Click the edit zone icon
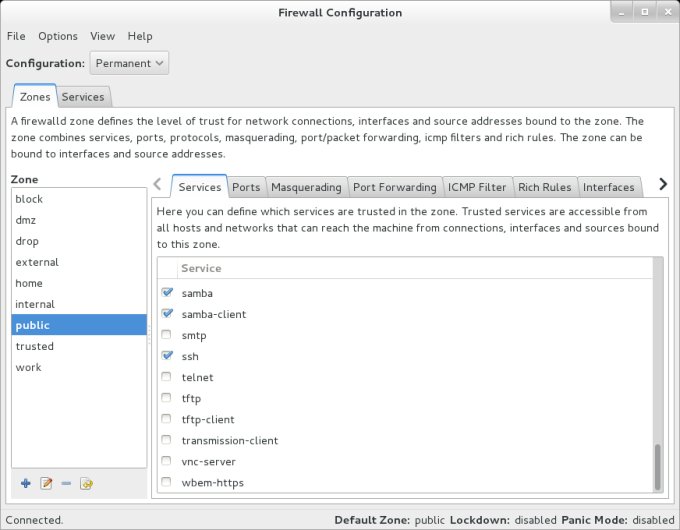The height and width of the screenshot is (530, 680). [x=46, y=484]
